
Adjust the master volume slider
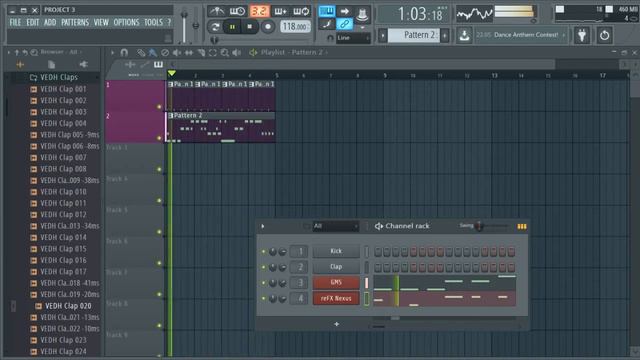[x=184, y=15]
